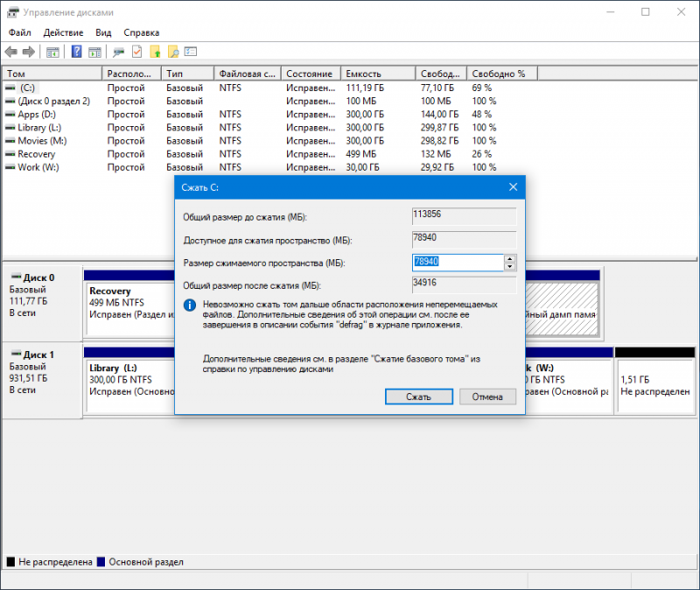Click the blue info icon in the dialog

point(190,305)
